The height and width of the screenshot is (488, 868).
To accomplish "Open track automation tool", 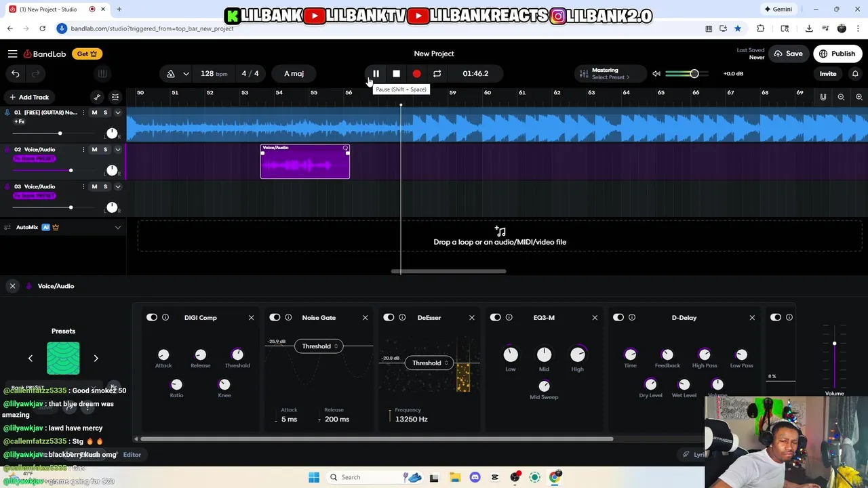I will point(97,97).
